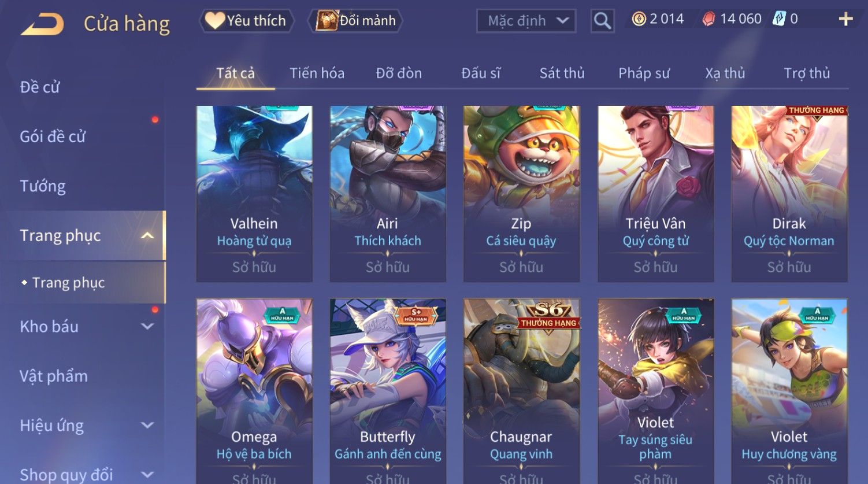Image resolution: width=868 pixels, height=484 pixels.
Task: Click the plus icon to add currency
Action: [x=845, y=19]
